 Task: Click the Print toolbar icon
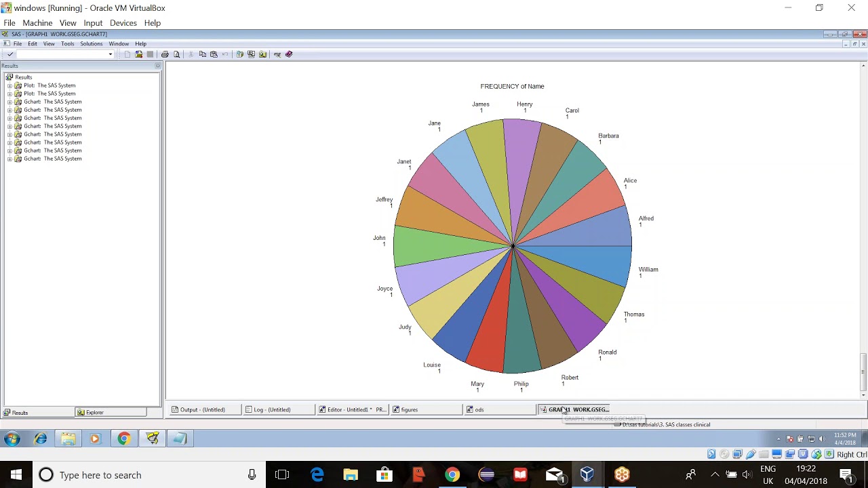165,54
